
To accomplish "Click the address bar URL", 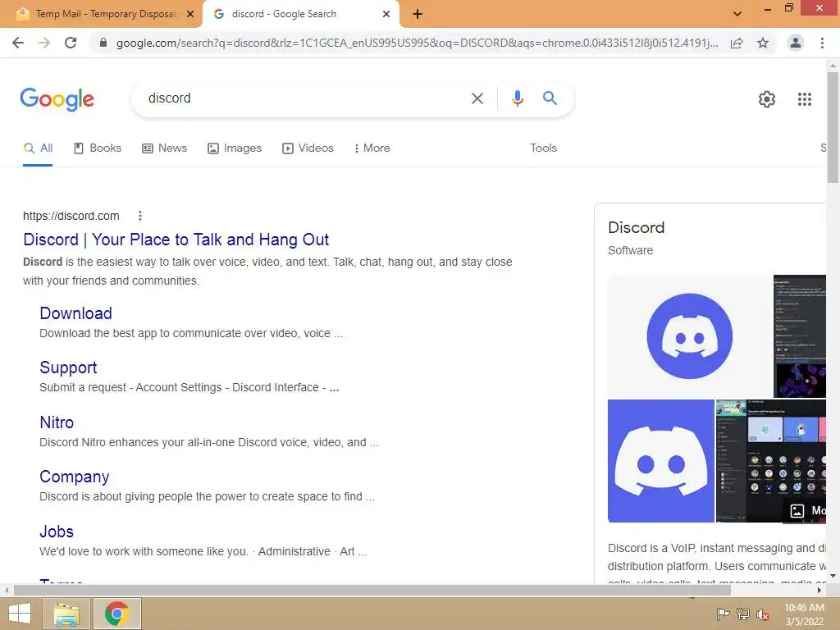I will 416,43.
